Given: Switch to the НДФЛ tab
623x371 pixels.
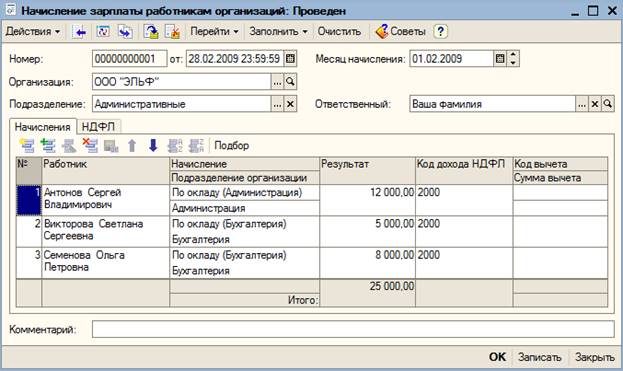Looking at the screenshot, I should tap(98, 127).
